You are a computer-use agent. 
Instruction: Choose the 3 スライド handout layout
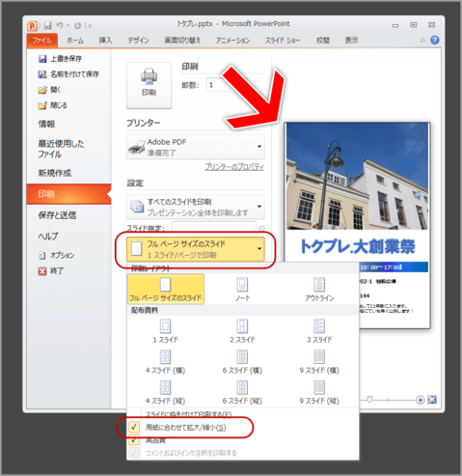(x=319, y=331)
